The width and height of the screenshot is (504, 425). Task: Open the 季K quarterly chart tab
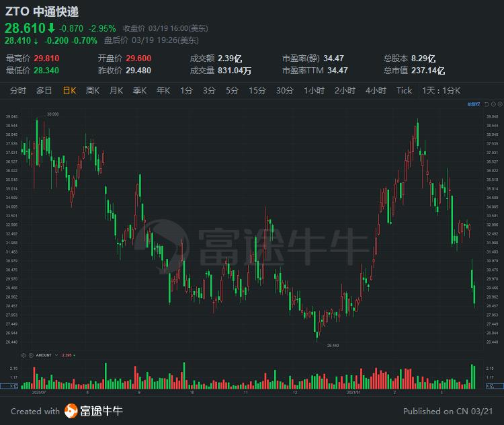click(140, 91)
